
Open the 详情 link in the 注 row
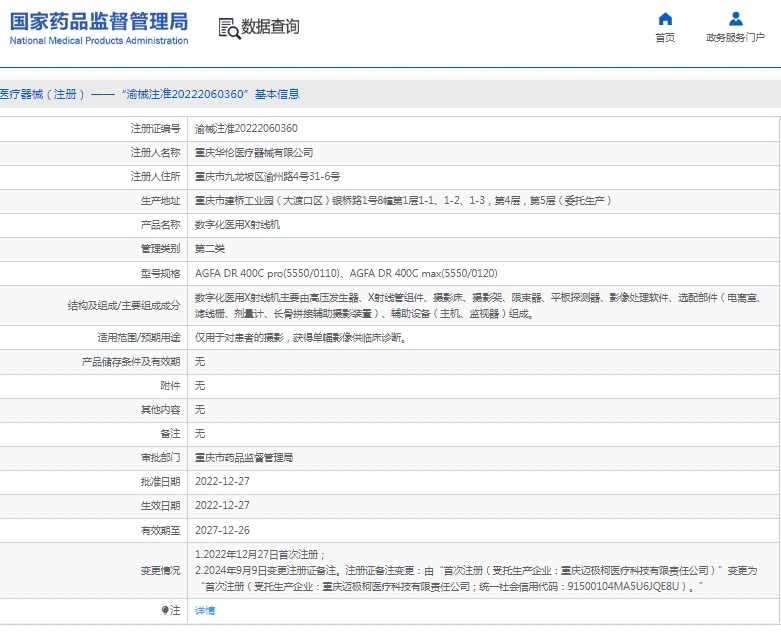pyautogui.click(x=205, y=611)
